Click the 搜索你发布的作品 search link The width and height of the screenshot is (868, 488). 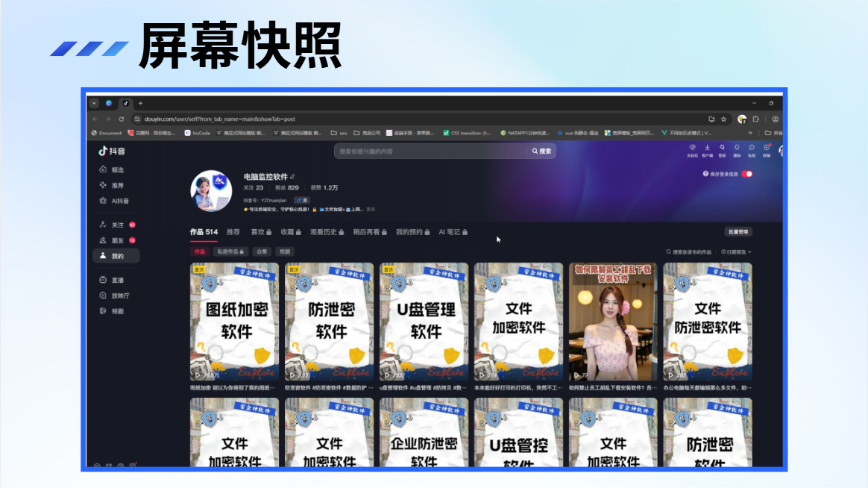(688, 252)
